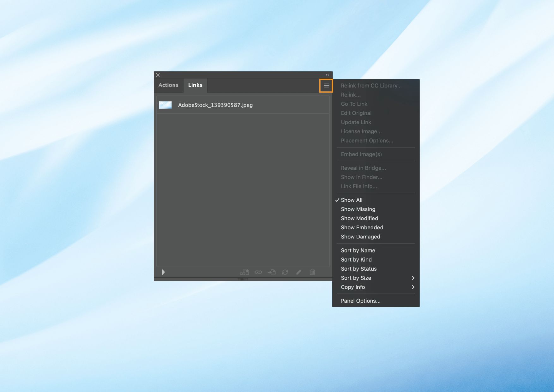Image resolution: width=554 pixels, height=392 pixels.
Task: Select Show Embedded filter option
Action: [376, 227]
